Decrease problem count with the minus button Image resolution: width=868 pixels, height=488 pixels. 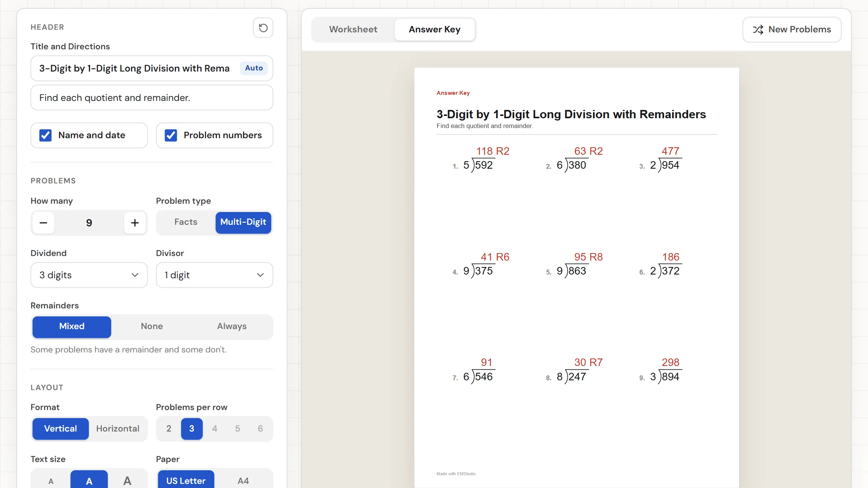click(x=43, y=223)
